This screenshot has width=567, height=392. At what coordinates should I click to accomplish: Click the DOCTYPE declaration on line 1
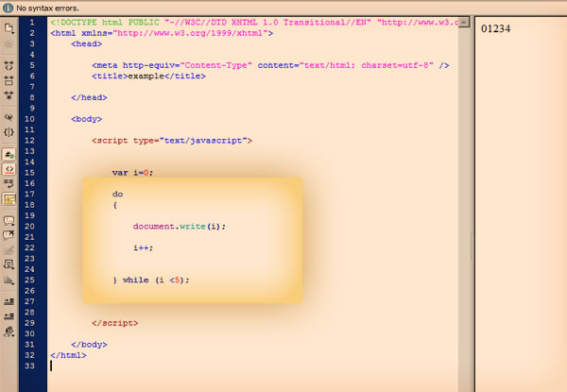point(254,23)
